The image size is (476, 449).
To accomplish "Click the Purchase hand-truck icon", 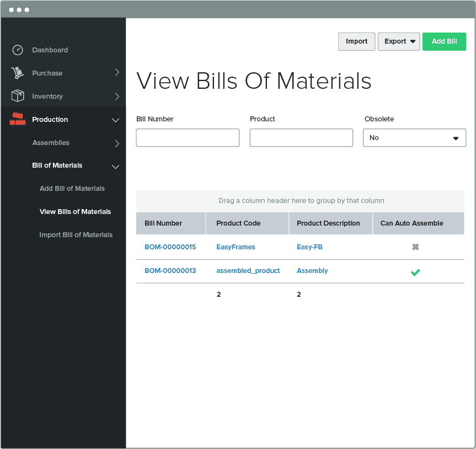I will (x=17, y=72).
